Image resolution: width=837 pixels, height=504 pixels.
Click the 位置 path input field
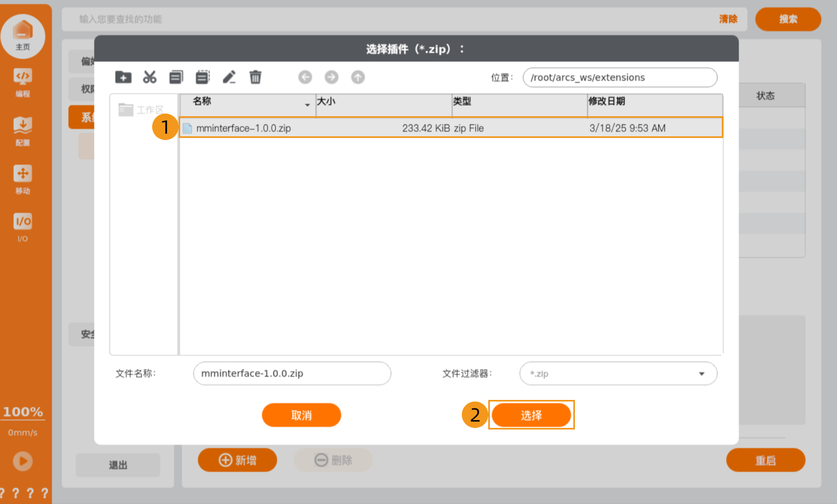click(619, 78)
